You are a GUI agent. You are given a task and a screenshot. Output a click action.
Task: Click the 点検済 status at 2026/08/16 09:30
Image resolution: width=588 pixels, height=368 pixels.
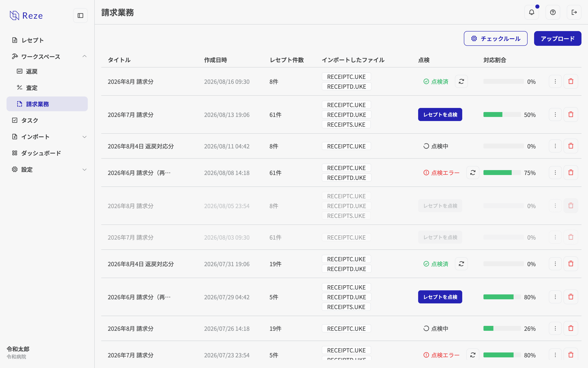[x=436, y=82]
